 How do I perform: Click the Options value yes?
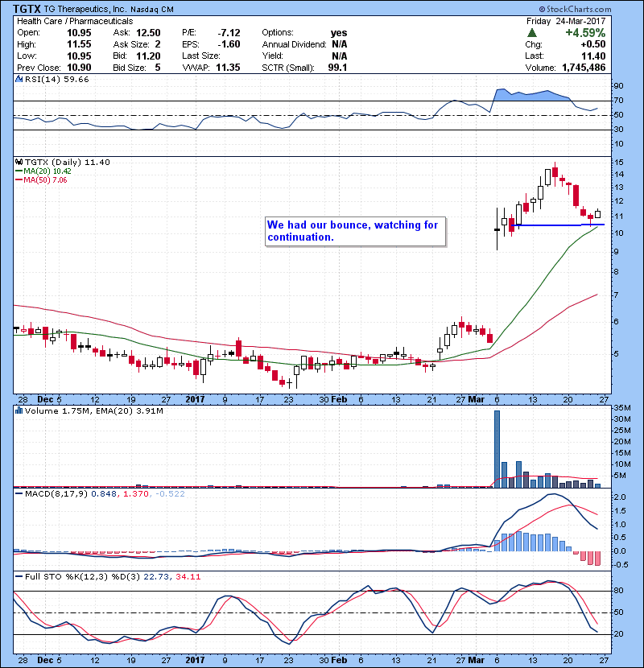pos(339,33)
